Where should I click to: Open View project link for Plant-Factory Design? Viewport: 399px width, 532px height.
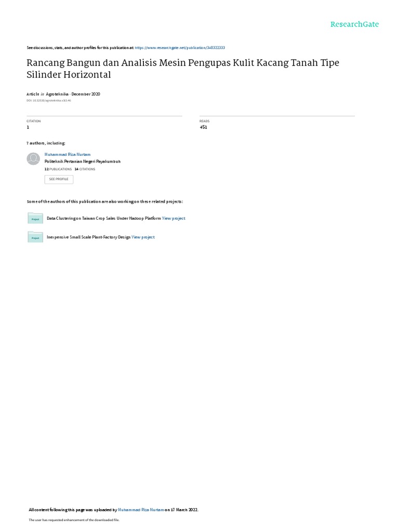(143, 237)
